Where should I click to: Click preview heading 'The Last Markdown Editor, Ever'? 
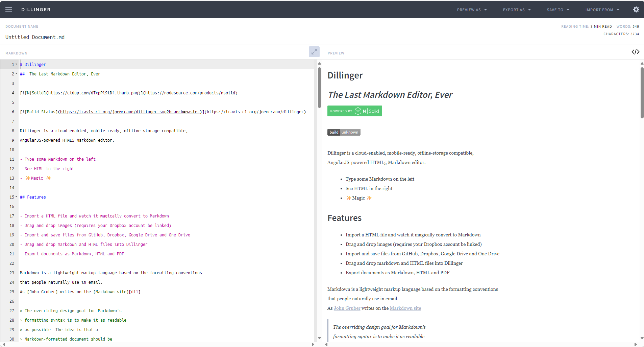pyautogui.click(x=390, y=95)
